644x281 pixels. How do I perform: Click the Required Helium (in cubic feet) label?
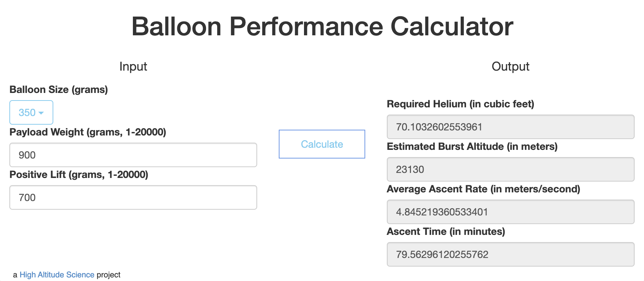[x=460, y=104]
